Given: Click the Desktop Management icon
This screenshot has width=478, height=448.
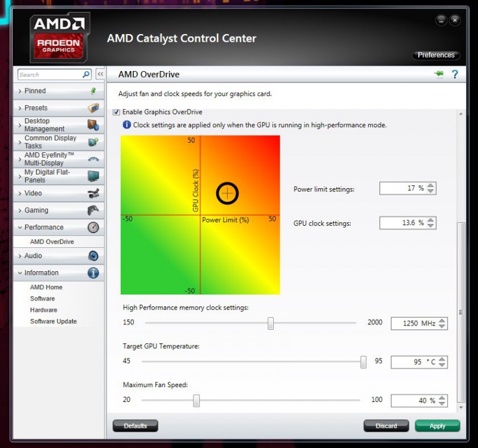Looking at the screenshot, I should tap(93, 125).
